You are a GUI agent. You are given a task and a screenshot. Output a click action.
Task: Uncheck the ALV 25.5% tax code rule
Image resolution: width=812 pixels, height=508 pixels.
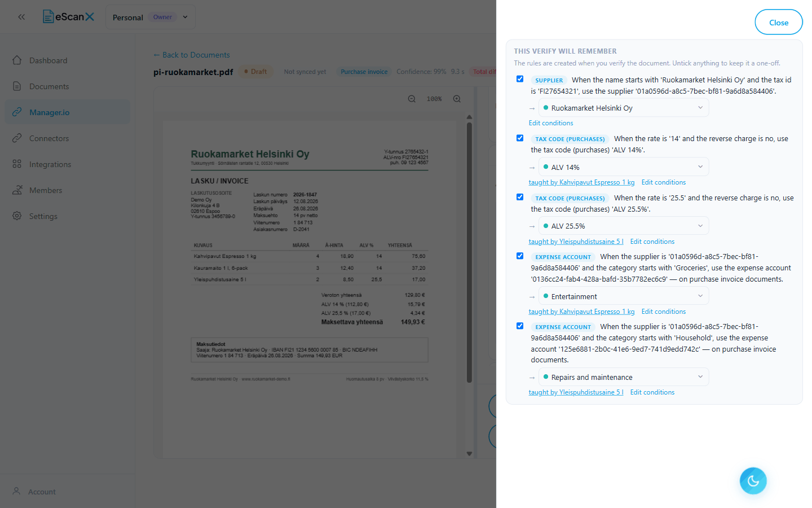coord(520,197)
